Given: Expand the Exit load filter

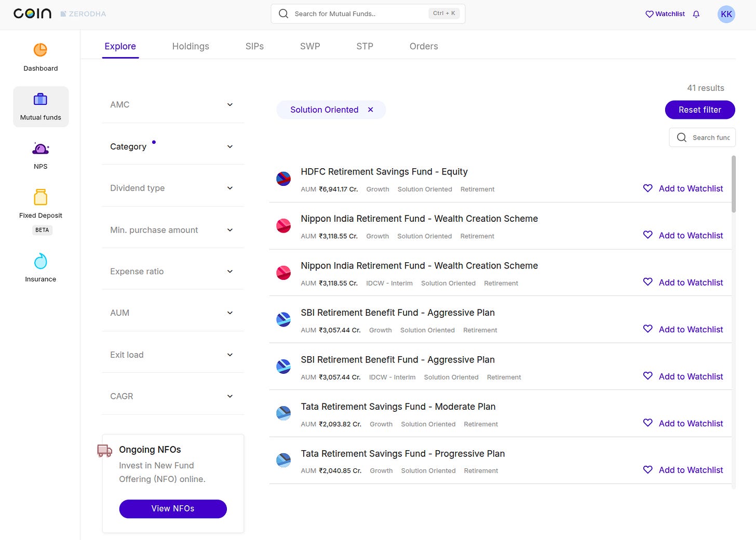Looking at the screenshot, I should click(173, 355).
